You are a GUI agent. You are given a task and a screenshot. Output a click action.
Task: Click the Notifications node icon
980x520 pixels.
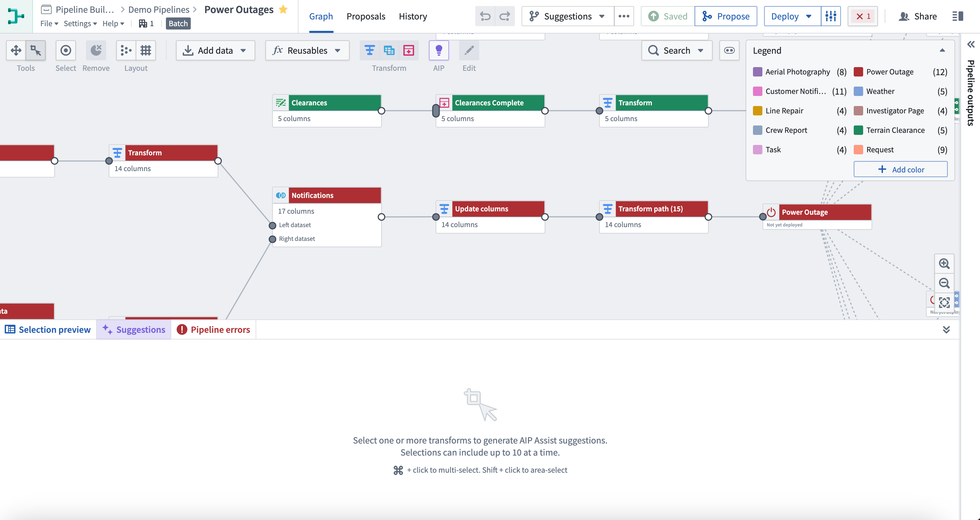click(280, 196)
